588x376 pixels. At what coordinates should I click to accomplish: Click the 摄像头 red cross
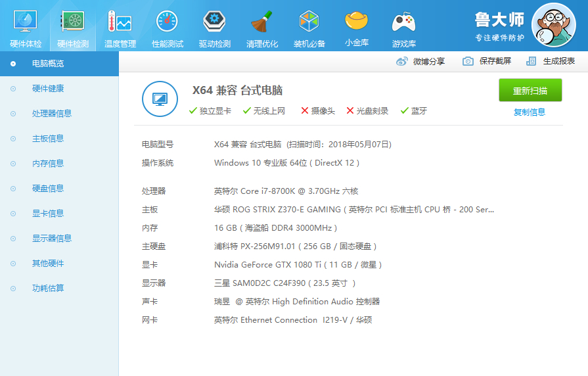(305, 110)
